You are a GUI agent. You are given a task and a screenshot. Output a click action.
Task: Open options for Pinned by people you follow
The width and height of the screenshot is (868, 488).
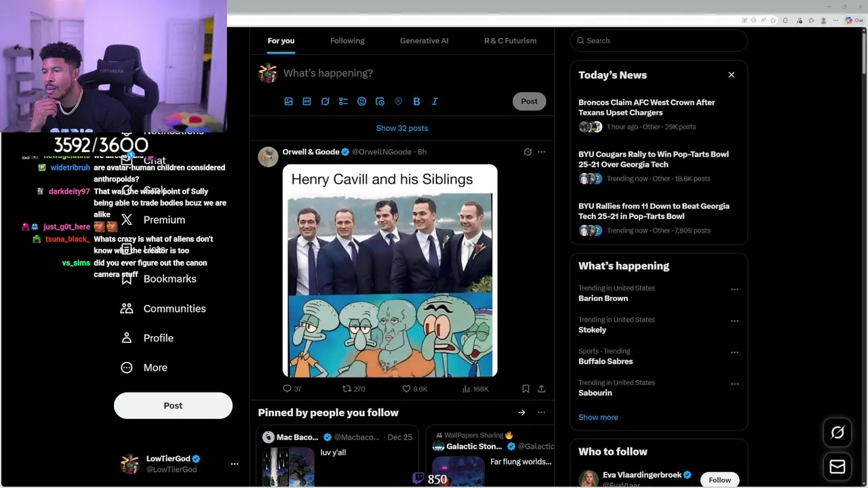pyautogui.click(x=541, y=413)
